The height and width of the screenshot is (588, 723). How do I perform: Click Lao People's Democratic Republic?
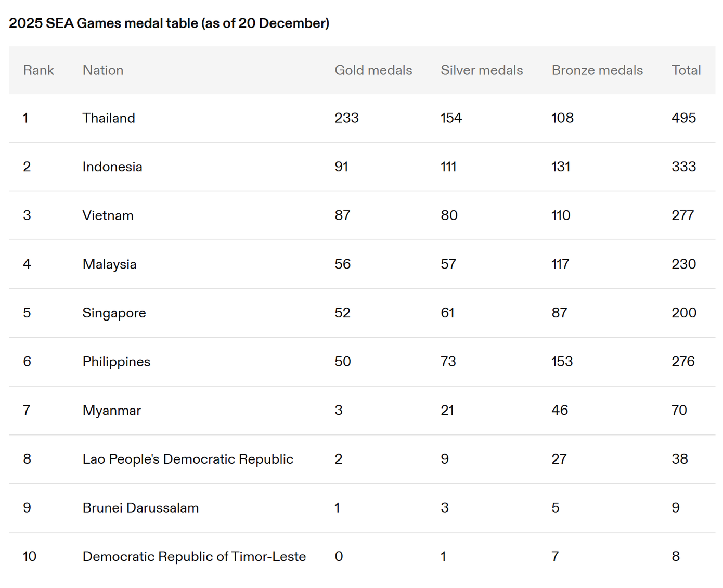(x=188, y=459)
